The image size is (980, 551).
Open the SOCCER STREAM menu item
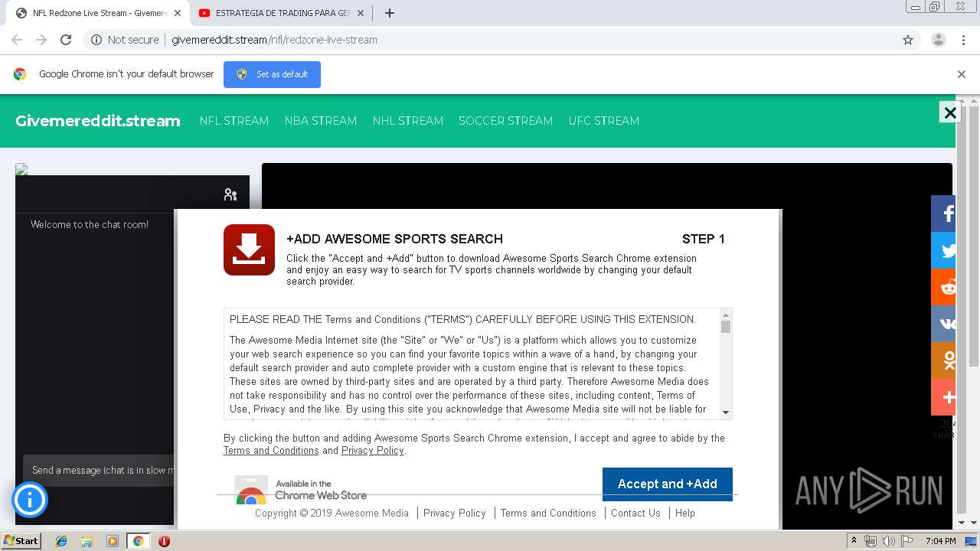click(505, 121)
